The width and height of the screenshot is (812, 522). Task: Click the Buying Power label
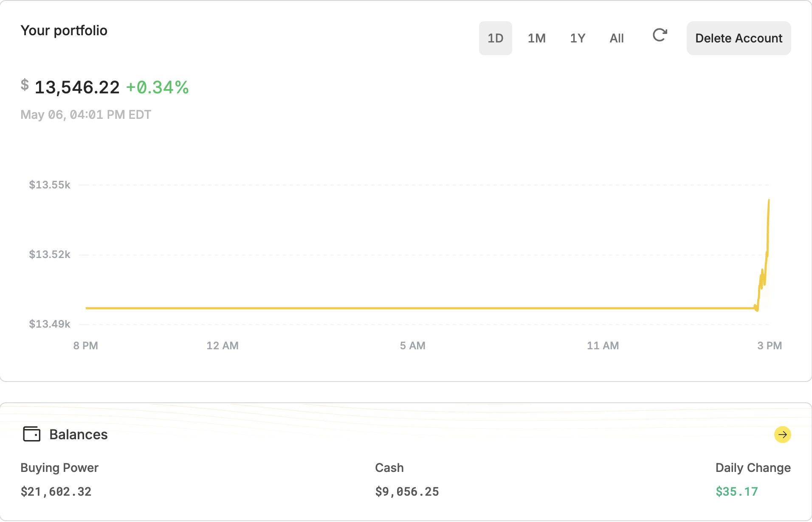(x=59, y=468)
